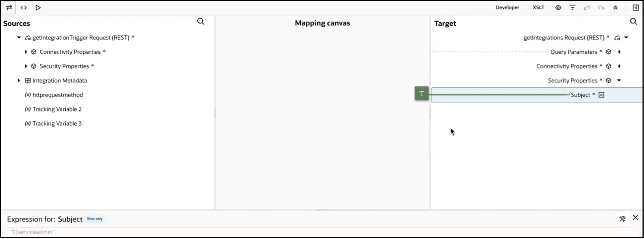Collapse target Security Properties node
The width and height of the screenshot is (644, 239).
[x=619, y=81]
